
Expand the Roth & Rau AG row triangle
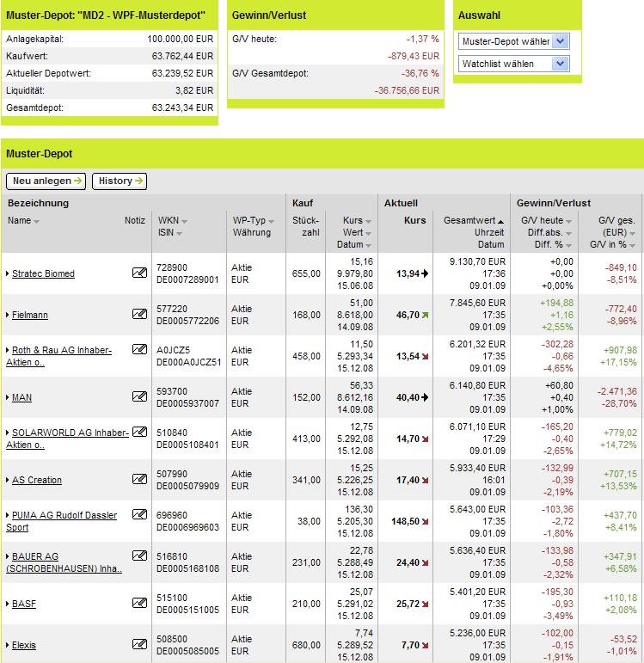(8, 350)
